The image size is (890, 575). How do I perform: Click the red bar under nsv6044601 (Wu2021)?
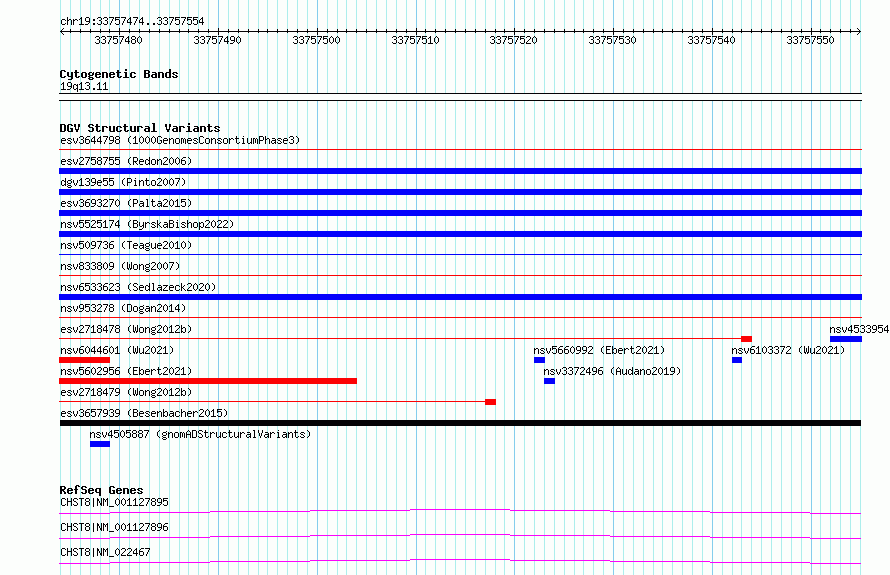(85, 360)
